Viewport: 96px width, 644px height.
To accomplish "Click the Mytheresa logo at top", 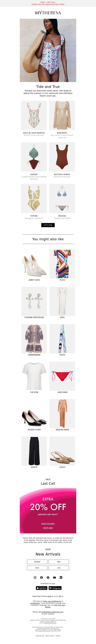I will (x=48, y=13).
